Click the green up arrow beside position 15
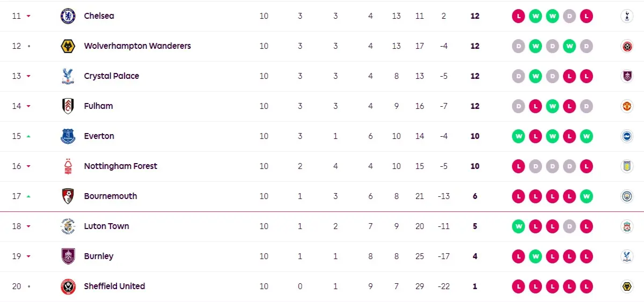644x302 pixels. click(28, 136)
